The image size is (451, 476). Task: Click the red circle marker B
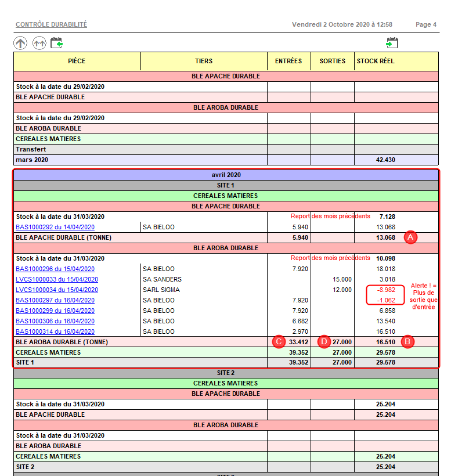pos(407,342)
